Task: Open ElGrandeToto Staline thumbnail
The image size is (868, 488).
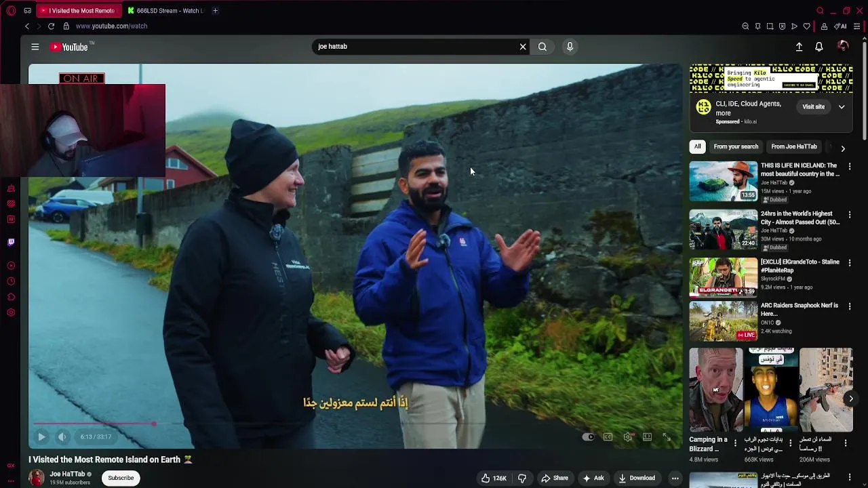Action: [x=724, y=277]
